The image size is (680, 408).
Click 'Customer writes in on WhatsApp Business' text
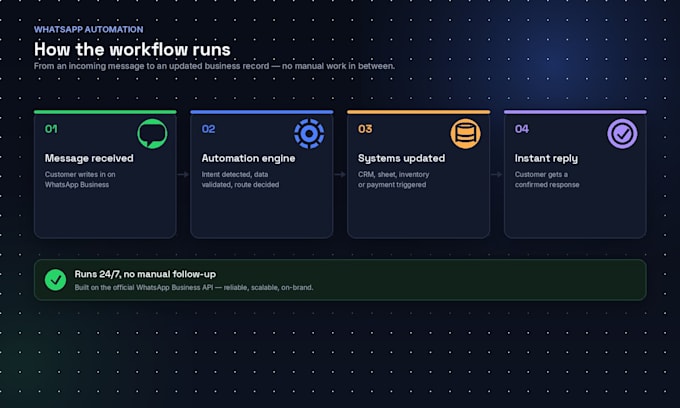[80, 180]
